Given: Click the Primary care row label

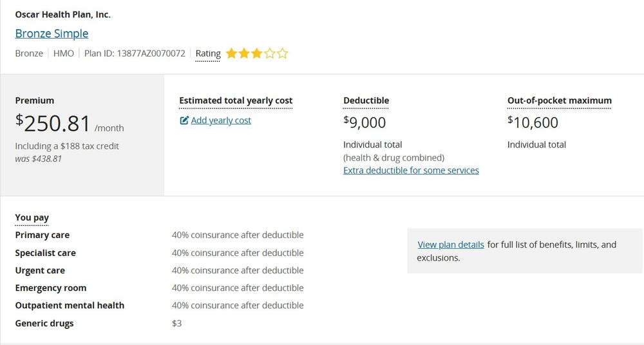Looking at the screenshot, I should click(x=42, y=235).
